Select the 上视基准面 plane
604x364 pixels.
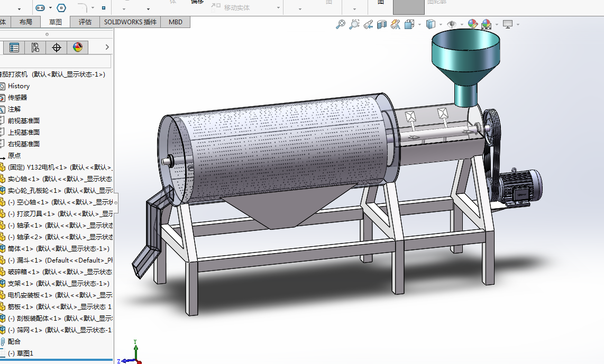[23, 133]
